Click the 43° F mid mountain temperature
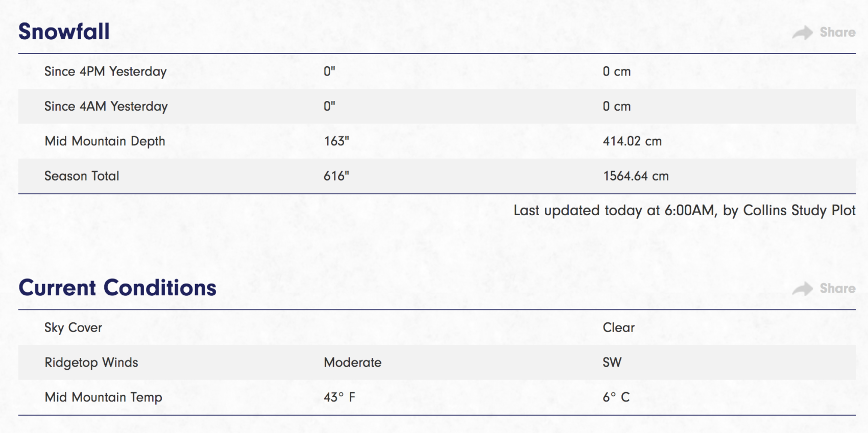 (x=340, y=397)
